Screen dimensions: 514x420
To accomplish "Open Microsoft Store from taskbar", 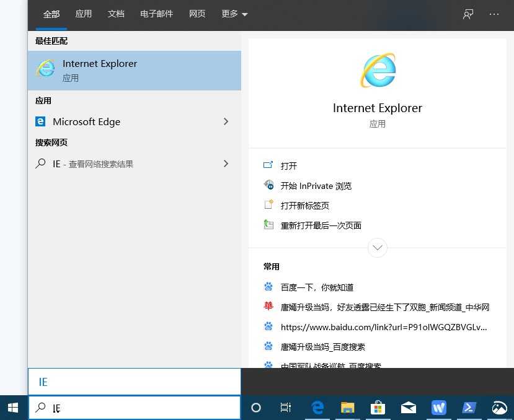I will pos(378,408).
